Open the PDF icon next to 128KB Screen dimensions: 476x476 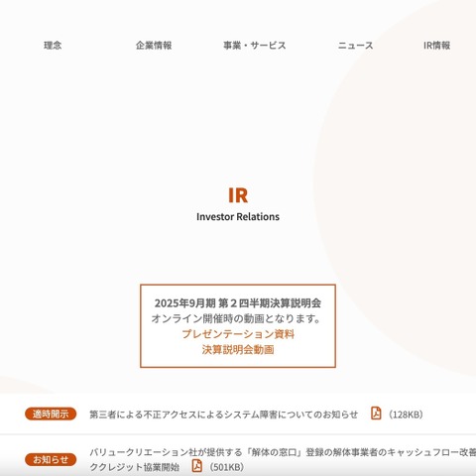point(376,414)
